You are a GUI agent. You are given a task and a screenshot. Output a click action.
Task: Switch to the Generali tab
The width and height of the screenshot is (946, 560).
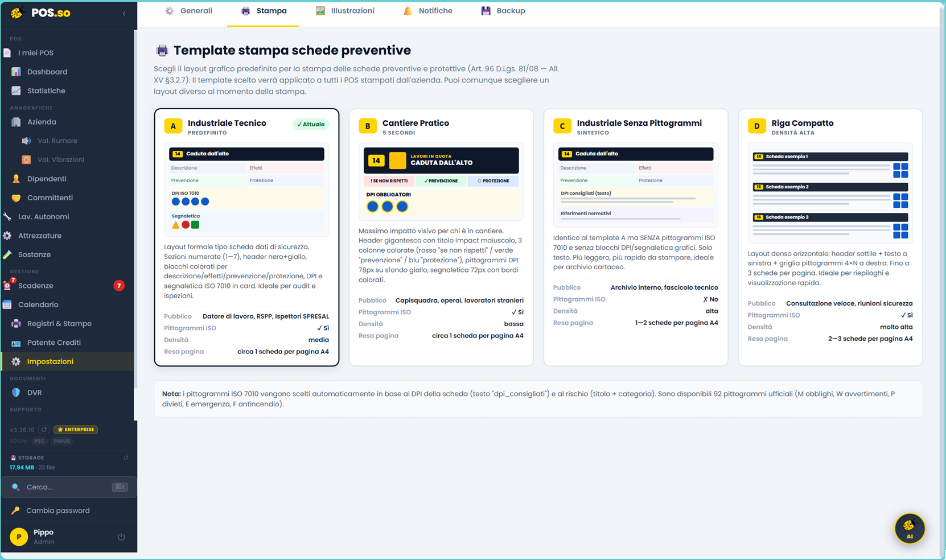[x=188, y=11]
